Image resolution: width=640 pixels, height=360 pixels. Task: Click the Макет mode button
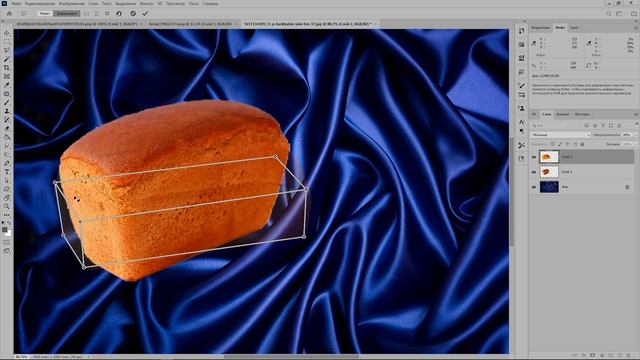(44, 13)
